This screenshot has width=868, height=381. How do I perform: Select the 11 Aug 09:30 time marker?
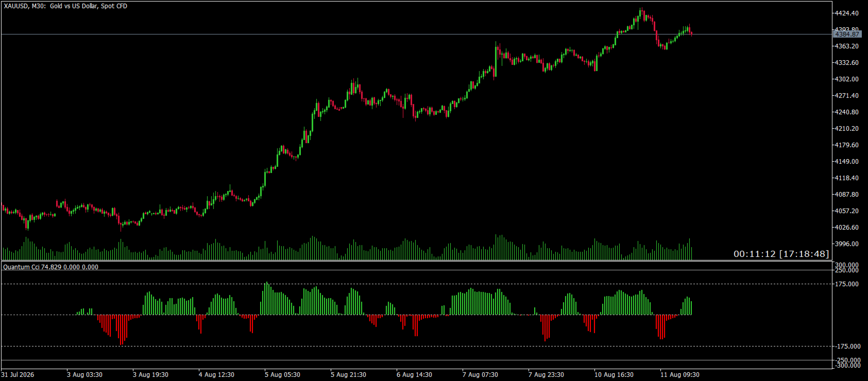point(680,374)
